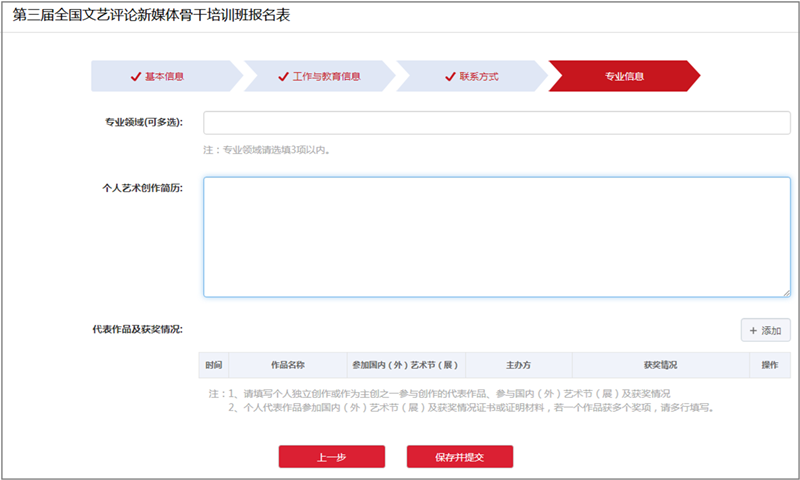
Task: Click the plus icon in the 添加 button
Action: 753,330
